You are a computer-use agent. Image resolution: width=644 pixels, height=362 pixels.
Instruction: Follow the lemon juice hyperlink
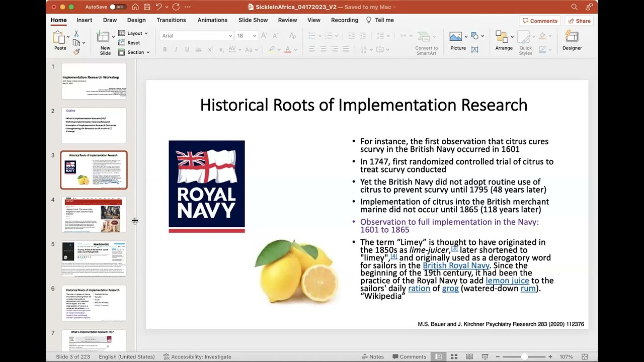click(x=507, y=281)
